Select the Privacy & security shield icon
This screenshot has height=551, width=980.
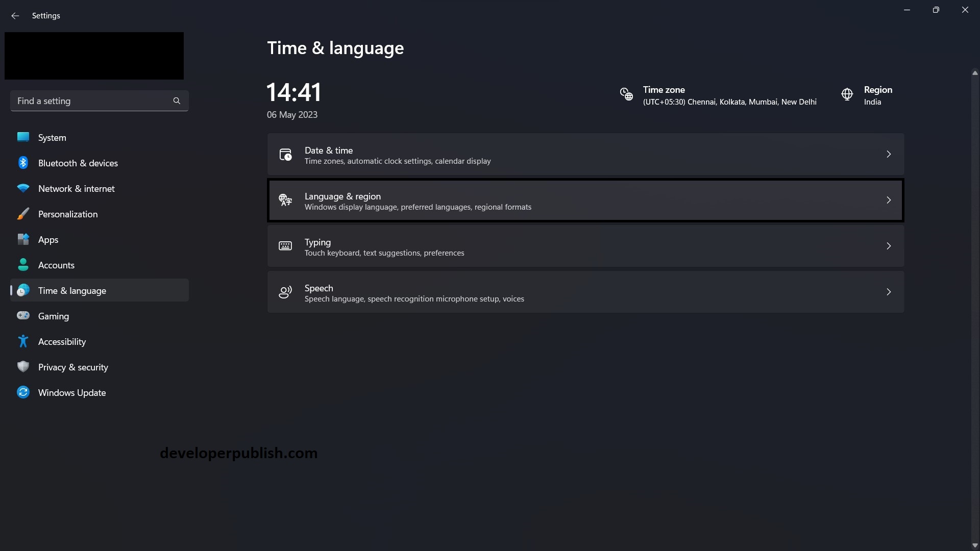click(23, 366)
